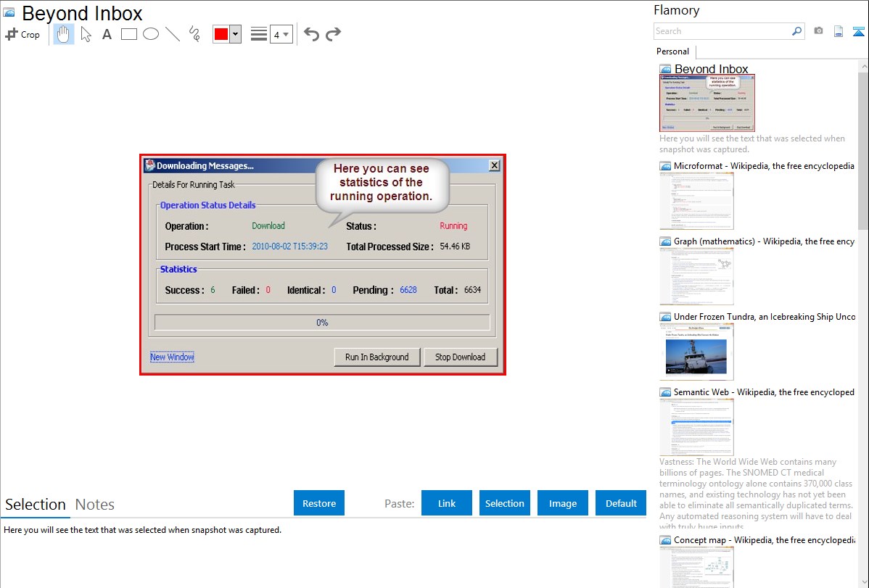Click the Paste Link button
The image size is (869, 588).
[447, 503]
